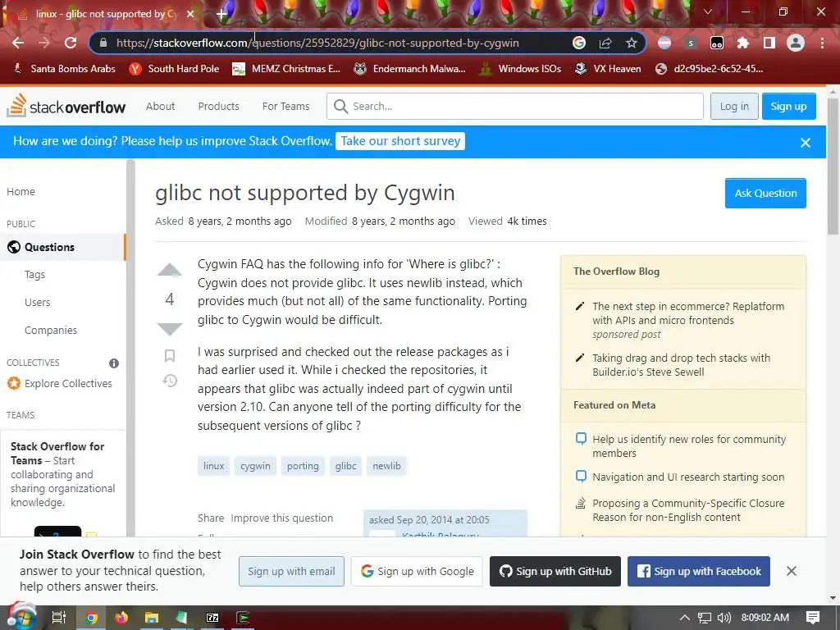Image resolution: width=840 pixels, height=630 pixels.
Task: Open Help us identify new roles post
Action: [689, 445]
